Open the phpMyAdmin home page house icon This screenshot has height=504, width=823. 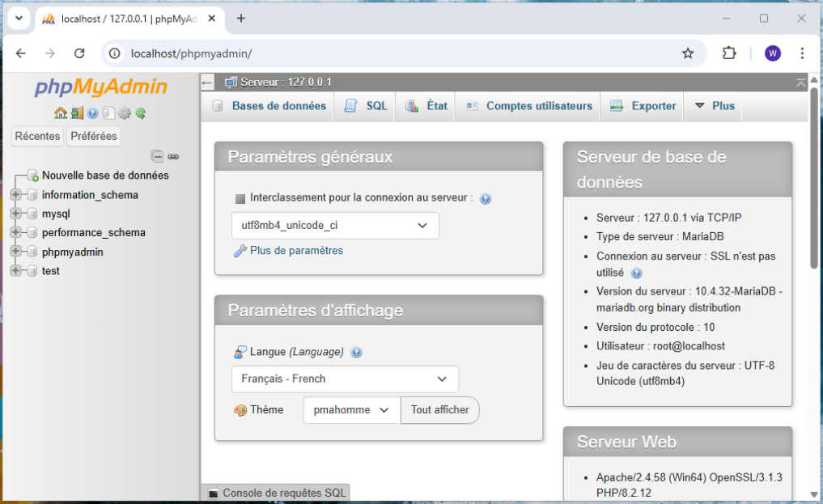coord(61,113)
